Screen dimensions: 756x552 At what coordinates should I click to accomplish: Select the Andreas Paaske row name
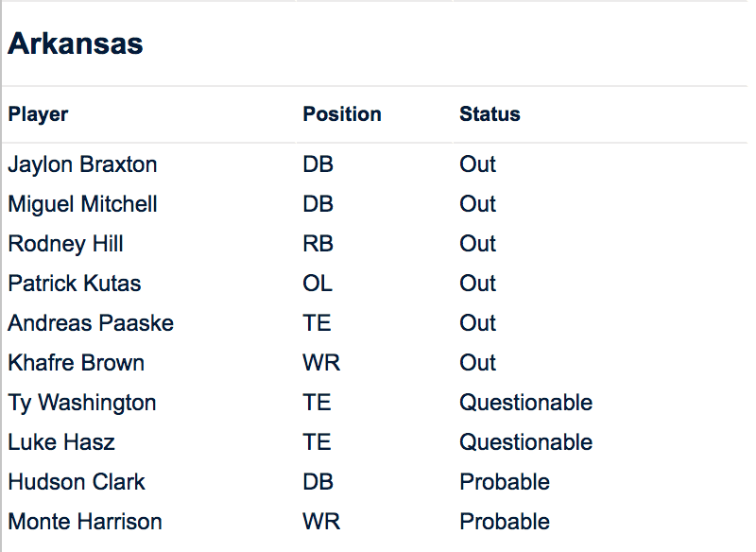(91, 323)
